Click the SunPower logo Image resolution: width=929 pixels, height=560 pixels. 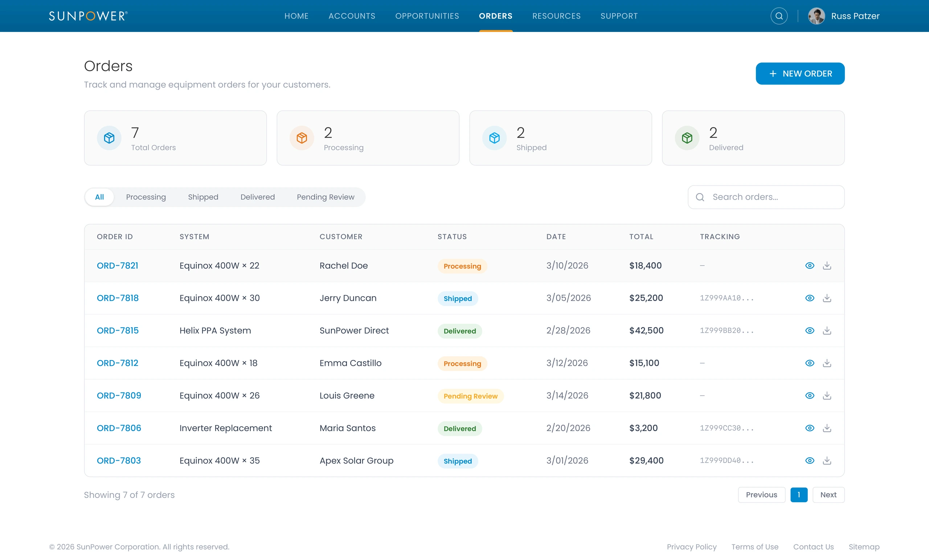[88, 16]
